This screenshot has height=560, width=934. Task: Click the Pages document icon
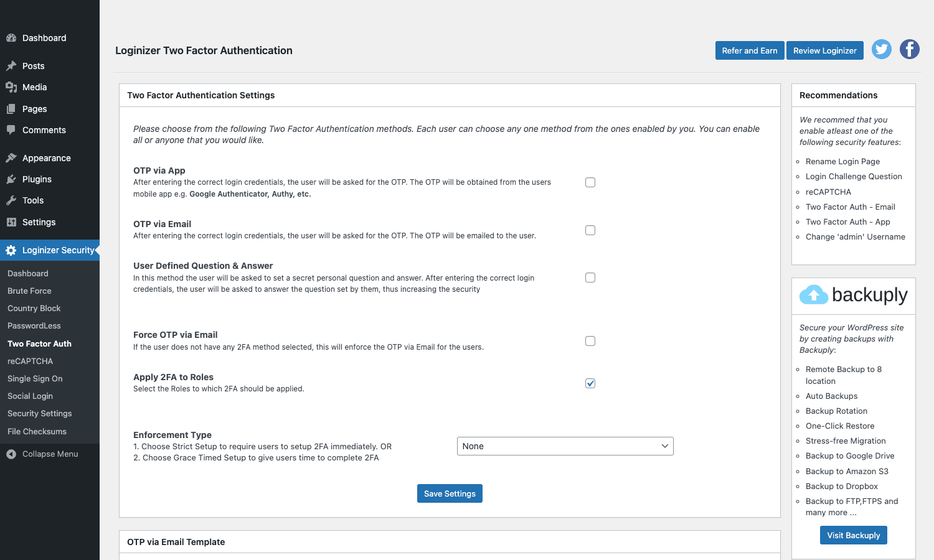tap(11, 109)
